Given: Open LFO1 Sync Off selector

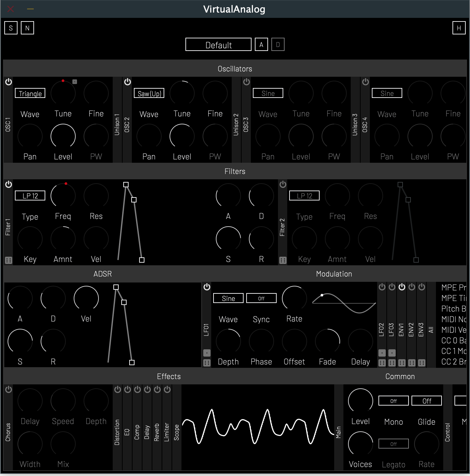Looking at the screenshot, I should (261, 298).
